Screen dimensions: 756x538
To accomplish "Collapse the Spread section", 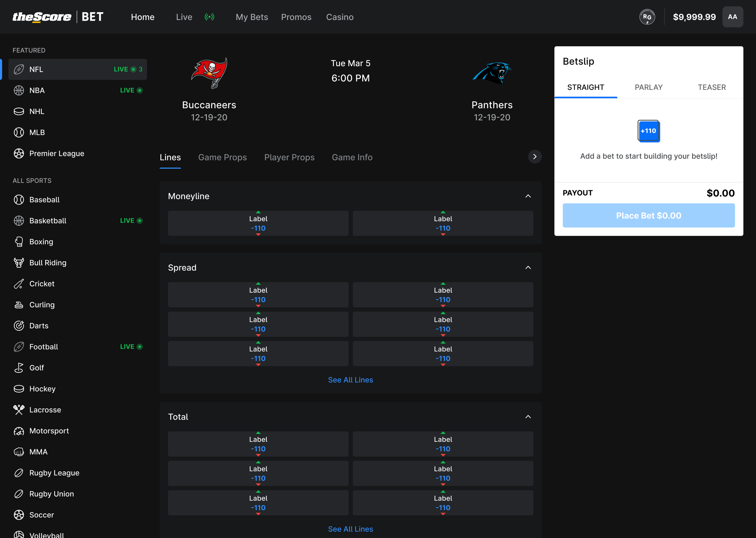I will (x=528, y=268).
